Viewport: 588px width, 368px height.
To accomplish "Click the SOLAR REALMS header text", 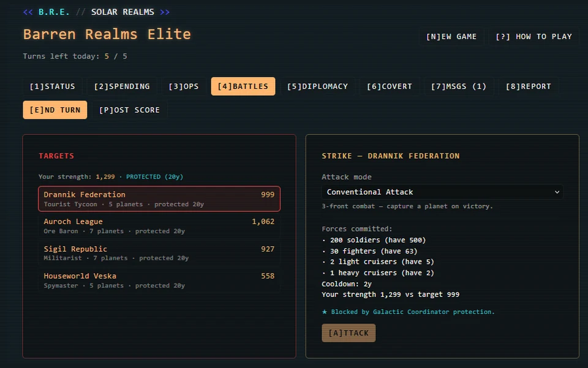I will pos(123,12).
